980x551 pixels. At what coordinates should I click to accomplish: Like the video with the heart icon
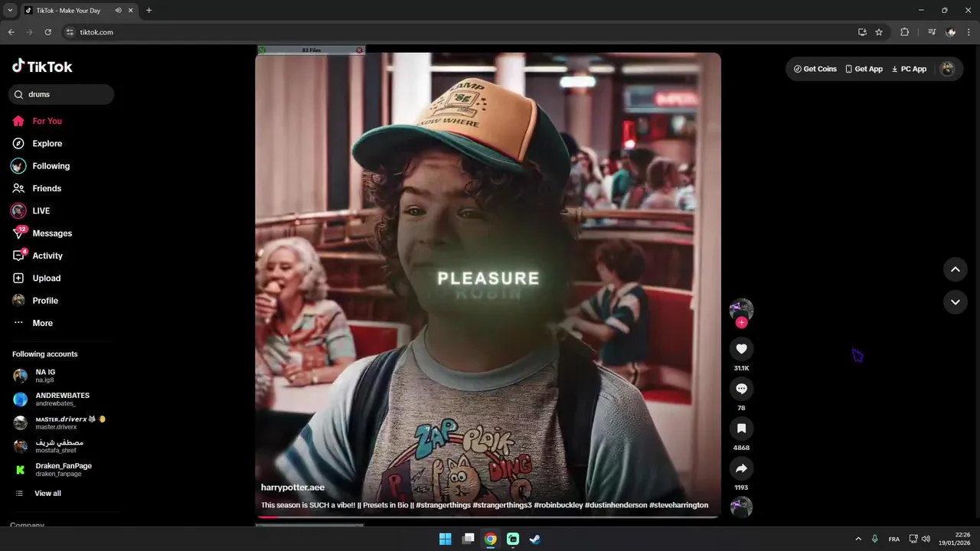coord(741,349)
